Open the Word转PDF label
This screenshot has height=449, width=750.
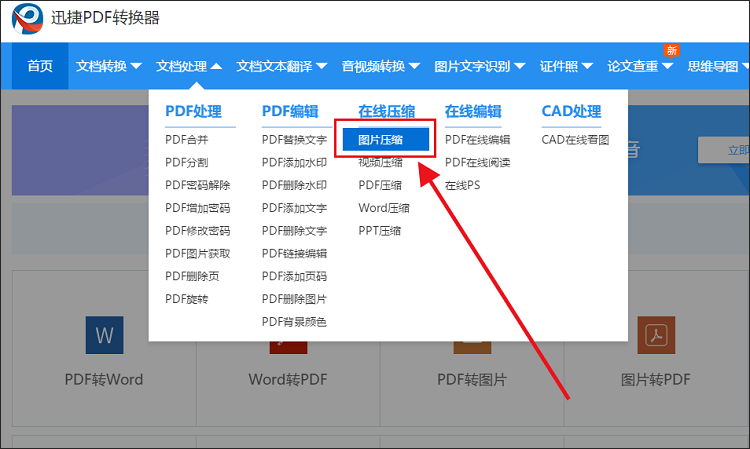(288, 380)
